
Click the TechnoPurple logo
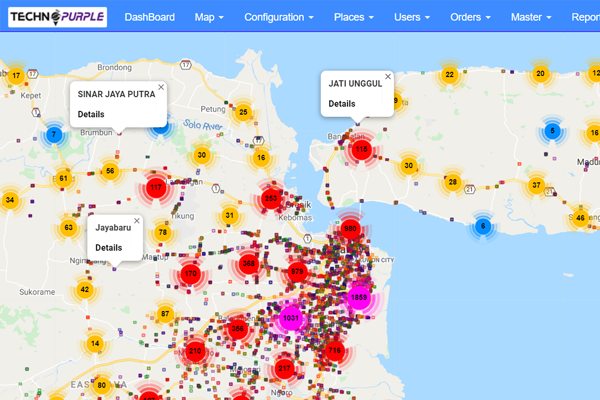tap(57, 17)
